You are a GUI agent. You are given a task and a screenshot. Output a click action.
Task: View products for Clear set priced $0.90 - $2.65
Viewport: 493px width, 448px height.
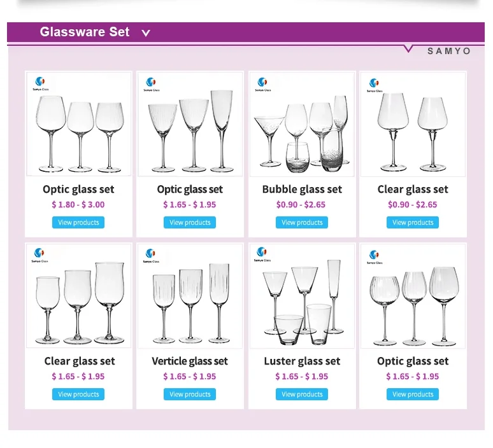click(413, 223)
